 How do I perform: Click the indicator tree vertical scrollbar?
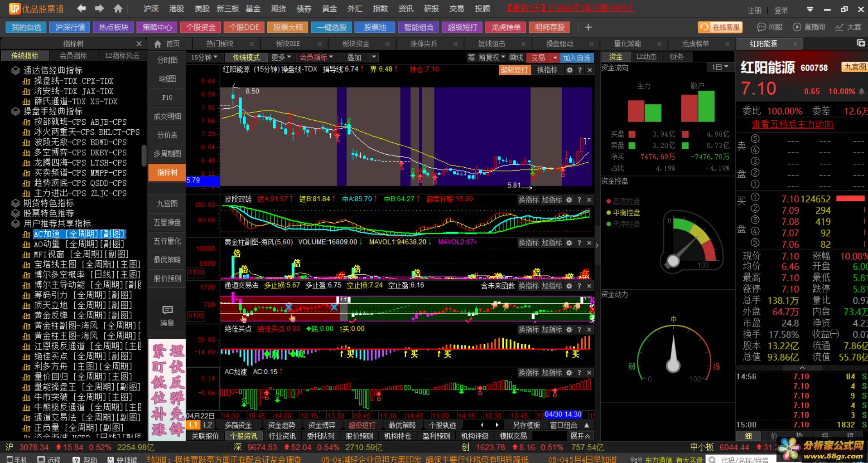tap(144, 155)
